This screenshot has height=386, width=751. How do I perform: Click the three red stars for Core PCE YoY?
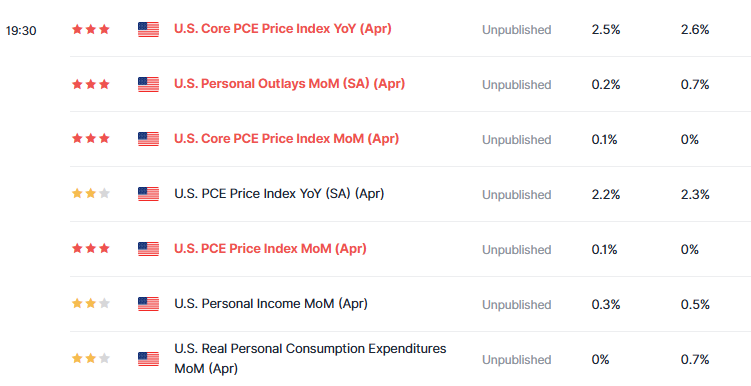pyautogui.click(x=91, y=29)
